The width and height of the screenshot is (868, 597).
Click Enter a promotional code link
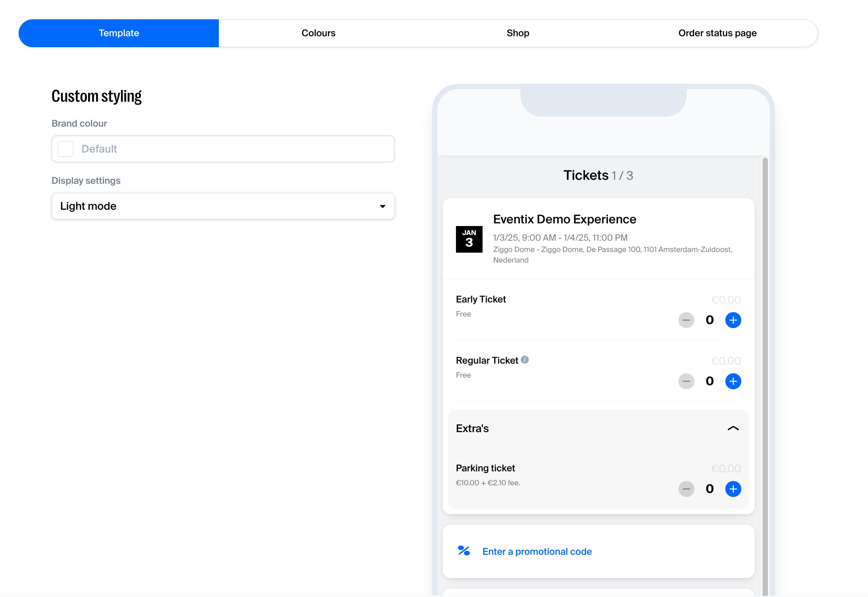click(536, 551)
